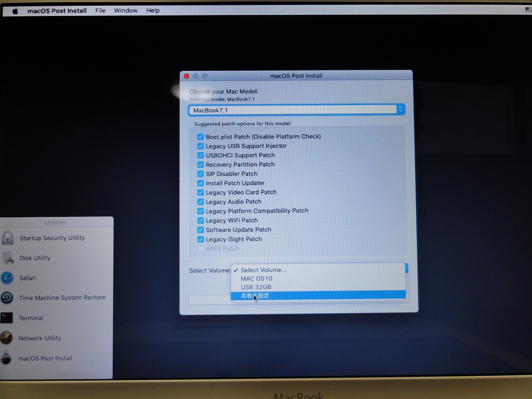Toggle Legacy iSight Patch checkbox
Image resolution: width=532 pixels, height=399 pixels.
point(200,239)
